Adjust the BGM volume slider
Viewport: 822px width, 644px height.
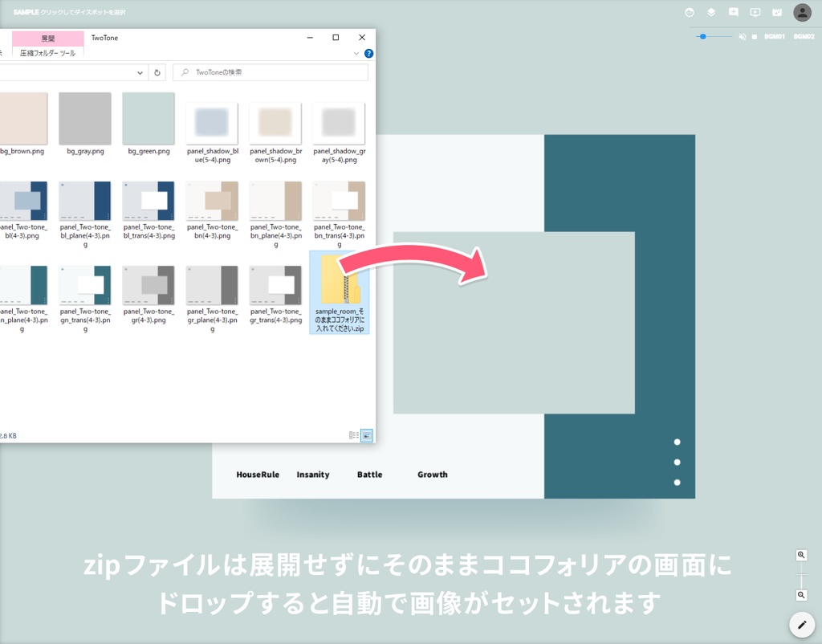(x=702, y=36)
